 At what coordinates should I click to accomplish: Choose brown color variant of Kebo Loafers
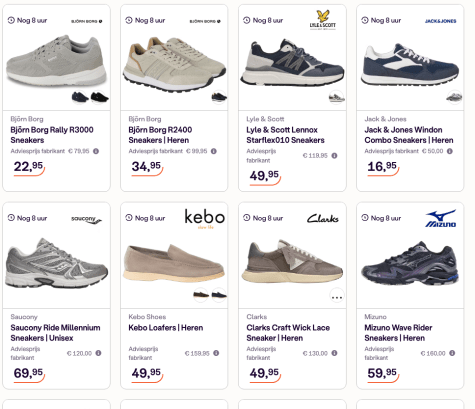tap(201, 295)
